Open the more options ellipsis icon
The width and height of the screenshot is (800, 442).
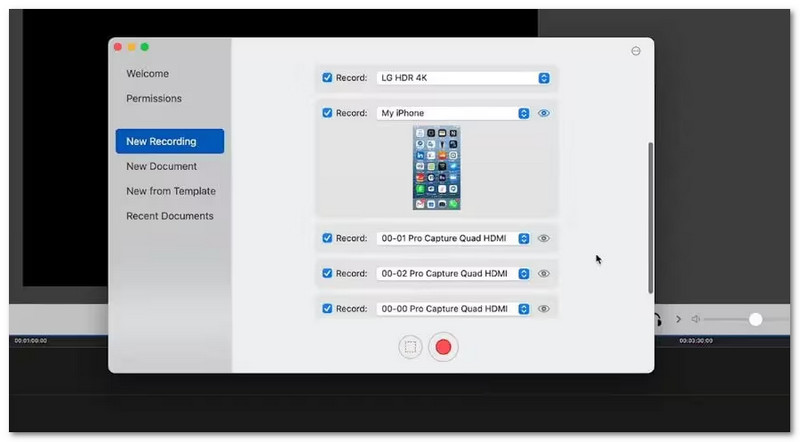coord(636,51)
